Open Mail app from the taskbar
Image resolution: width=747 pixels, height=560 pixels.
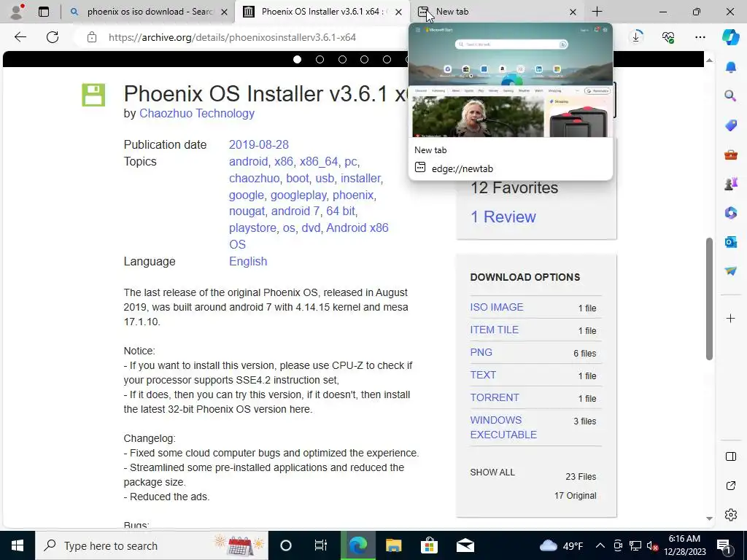[465, 545]
